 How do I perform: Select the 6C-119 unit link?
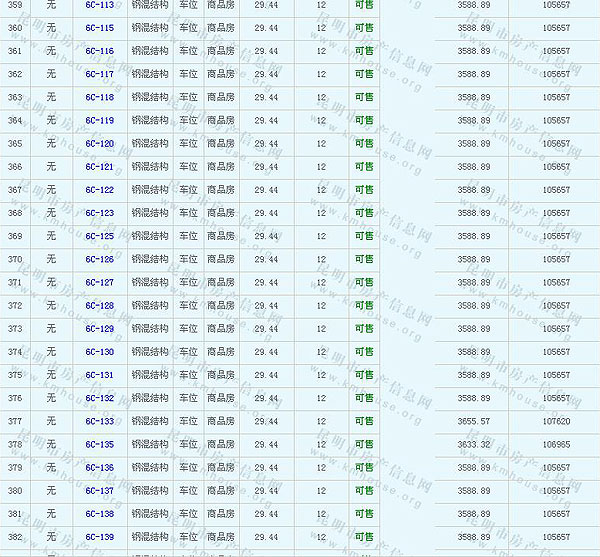(99, 121)
